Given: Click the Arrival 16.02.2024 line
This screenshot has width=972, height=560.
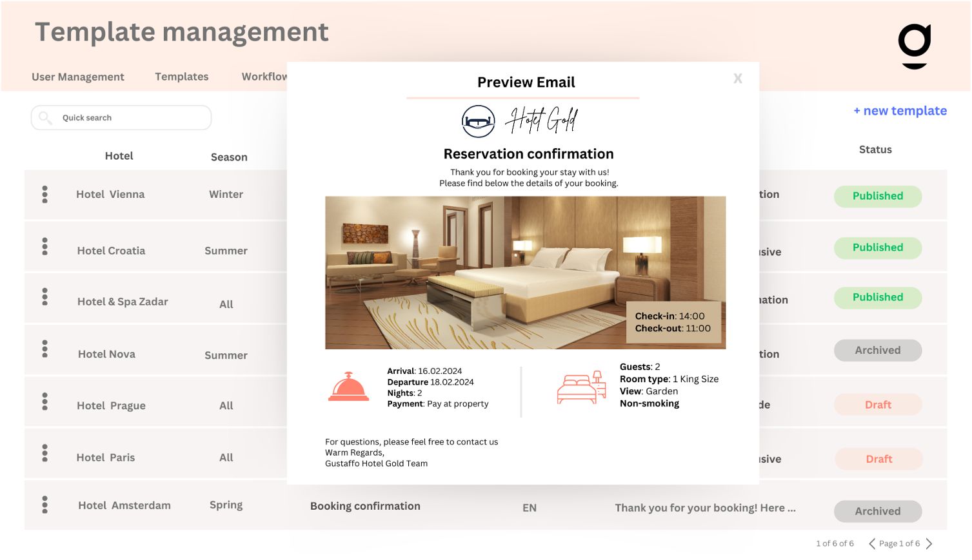Looking at the screenshot, I should coord(424,371).
